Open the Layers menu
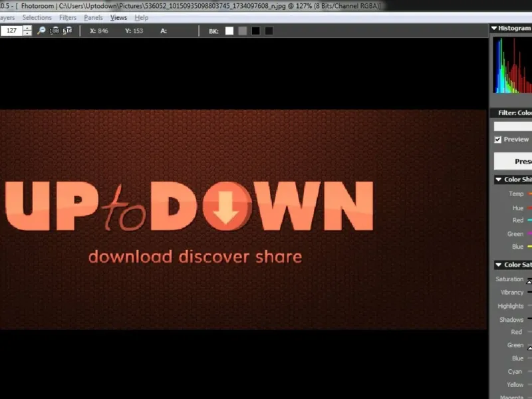532x399 pixels. (x=7, y=18)
